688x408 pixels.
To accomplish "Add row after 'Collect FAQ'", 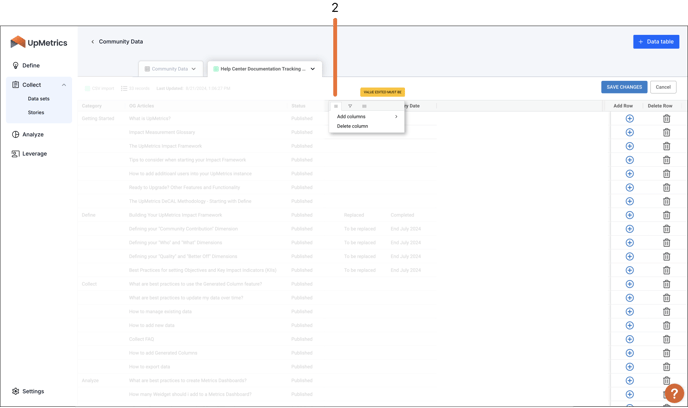I will (630, 339).
